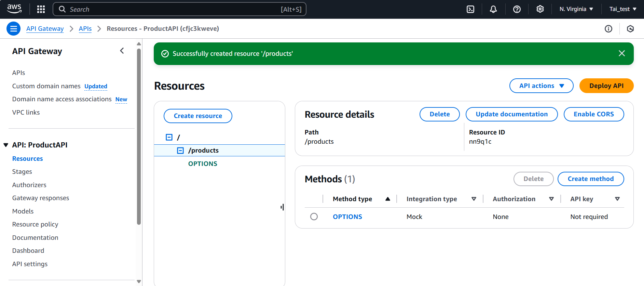Image resolution: width=644 pixels, height=286 pixels.
Task: Open the N. Virginia region dropdown
Action: tap(576, 9)
